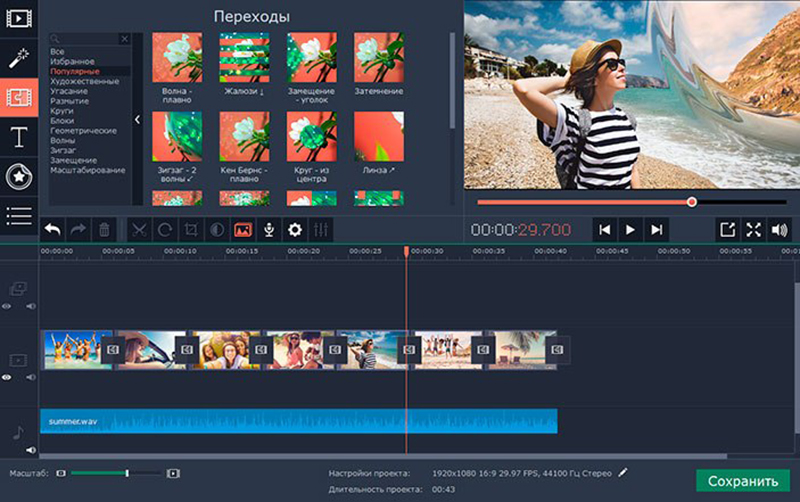Select the Зигзаг category
Image resolution: width=800 pixels, height=502 pixels.
tap(63, 150)
